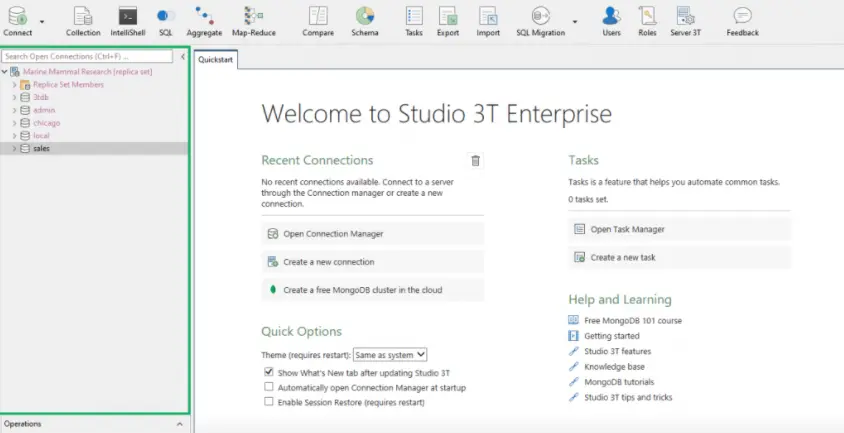Image resolution: width=844 pixels, height=433 pixels.
Task: Clear recent connections with trash icon
Action: point(475,160)
